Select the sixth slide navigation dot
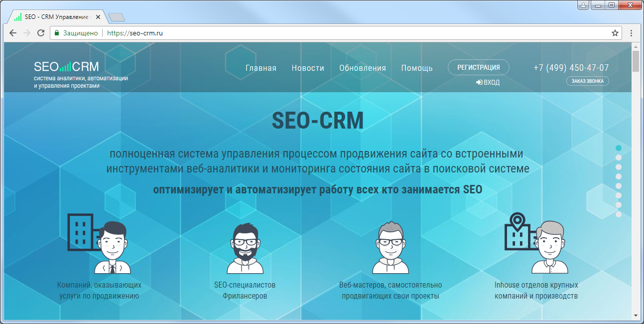Image resolution: width=644 pixels, height=324 pixels. (x=619, y=195)
